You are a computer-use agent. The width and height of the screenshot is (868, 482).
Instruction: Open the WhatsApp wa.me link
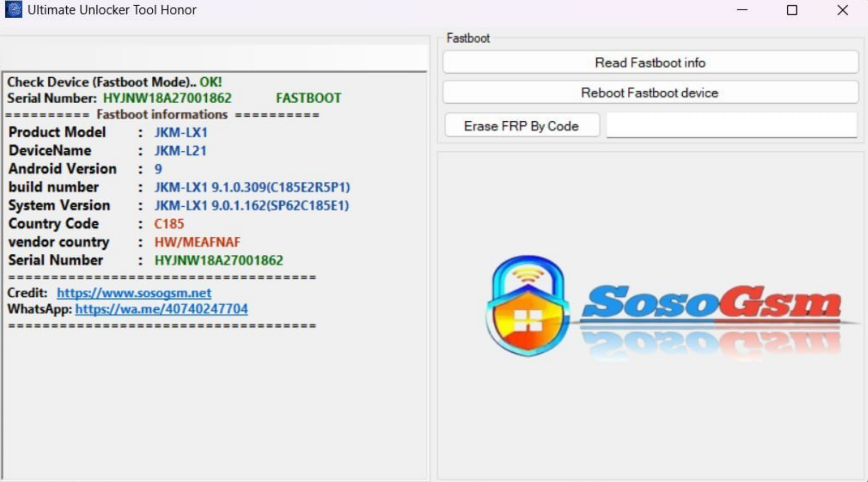click(x=161, y=309)
